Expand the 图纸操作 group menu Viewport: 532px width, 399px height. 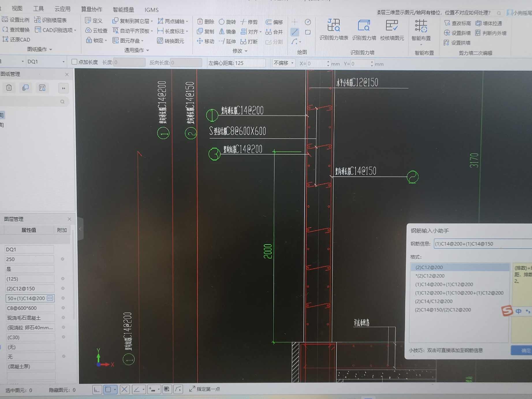(40, 49)
